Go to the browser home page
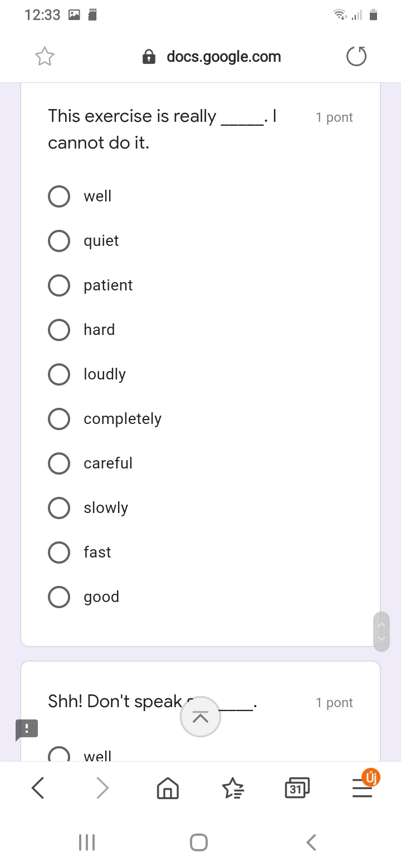Image resolution: width=401 pixels, height=868 pixels. click(168, 788)
